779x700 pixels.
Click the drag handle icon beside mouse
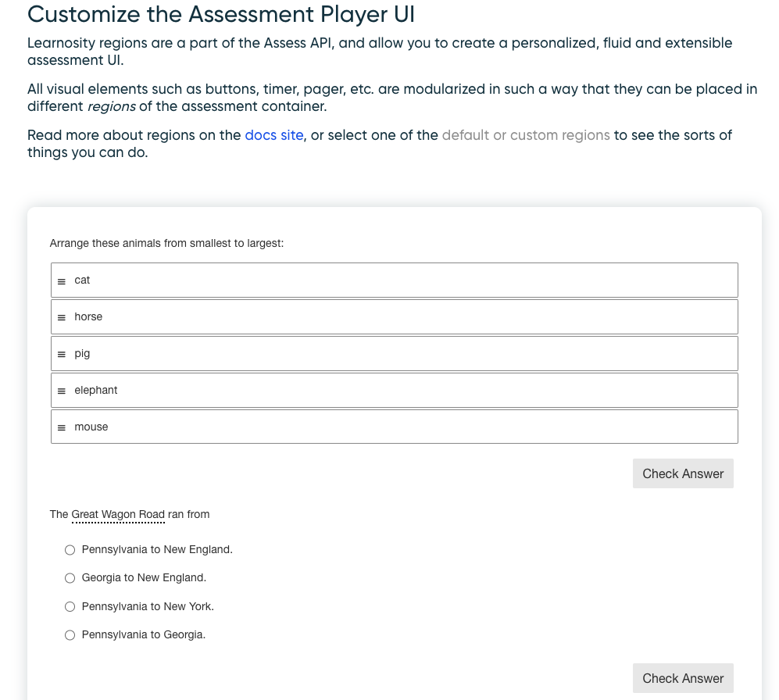point(62,427)
